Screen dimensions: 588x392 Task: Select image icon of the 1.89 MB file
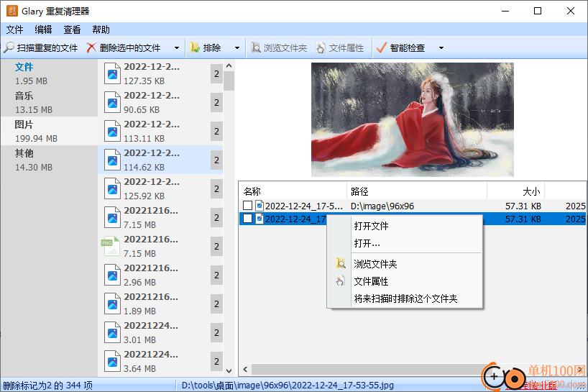112,304
